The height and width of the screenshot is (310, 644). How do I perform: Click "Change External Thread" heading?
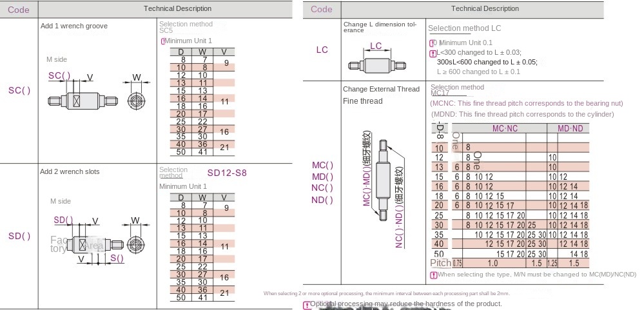coord(381,89)
